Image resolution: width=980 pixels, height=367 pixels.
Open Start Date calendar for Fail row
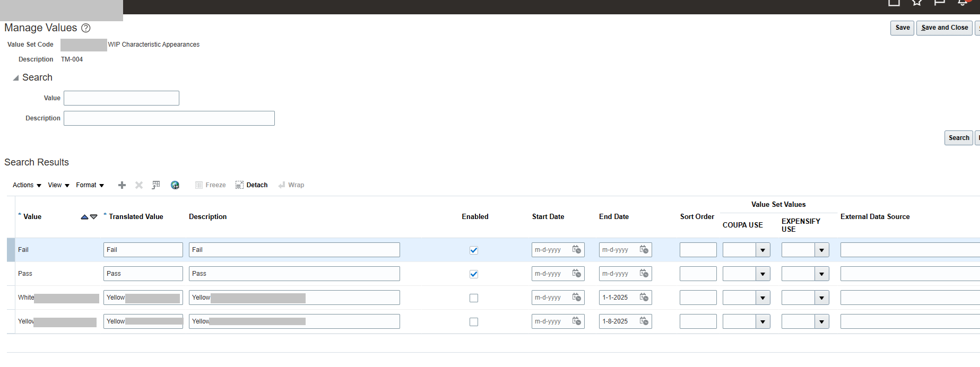577,250
